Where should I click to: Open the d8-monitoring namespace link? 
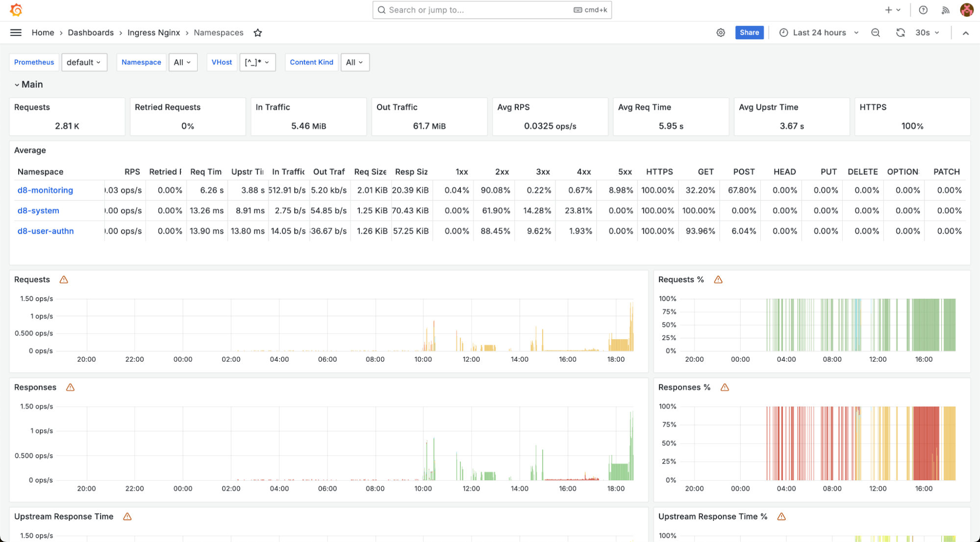pyautogui.click(x=45, y=190)
